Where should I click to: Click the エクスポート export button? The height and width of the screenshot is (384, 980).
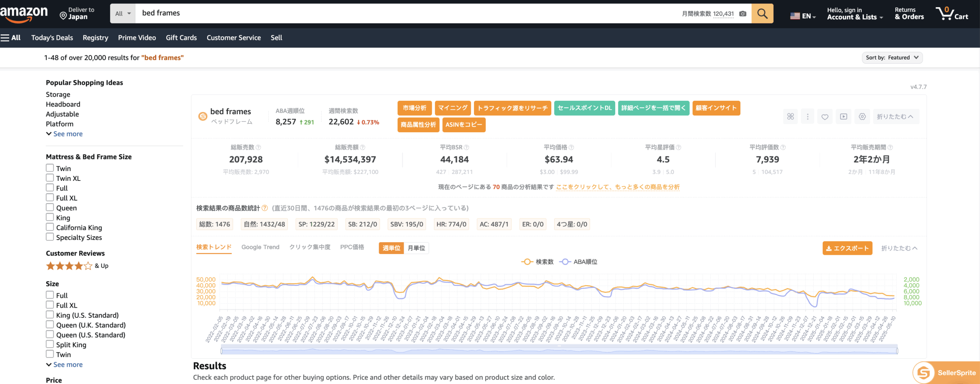click(x=847, y=248)
